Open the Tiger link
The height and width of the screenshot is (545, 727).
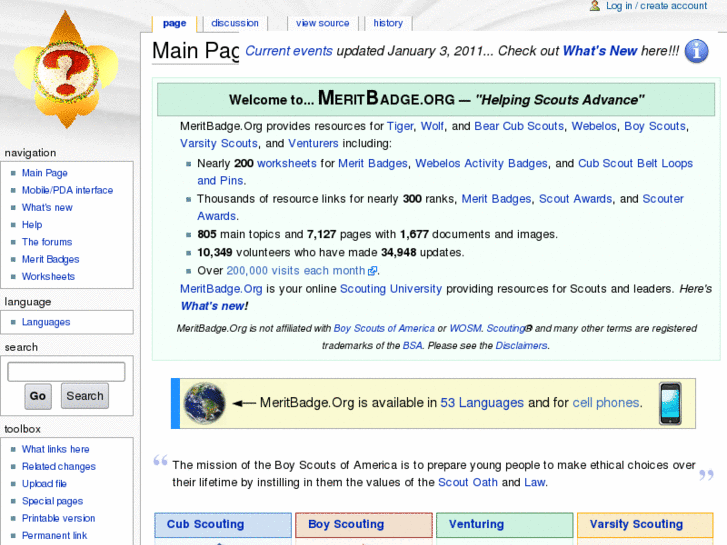400,126
